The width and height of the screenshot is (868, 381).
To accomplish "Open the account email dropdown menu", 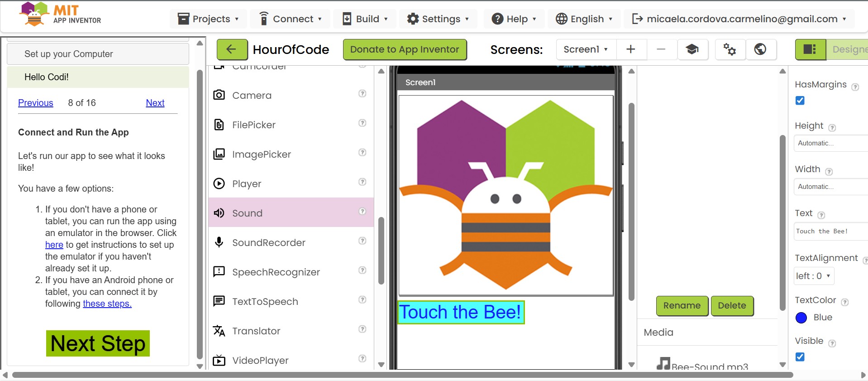I will pos(739,19).
